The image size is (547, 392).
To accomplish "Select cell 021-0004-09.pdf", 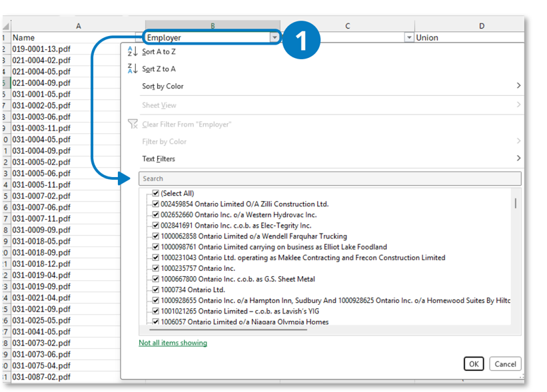I will pyautogui.click(x=65, y=83).
